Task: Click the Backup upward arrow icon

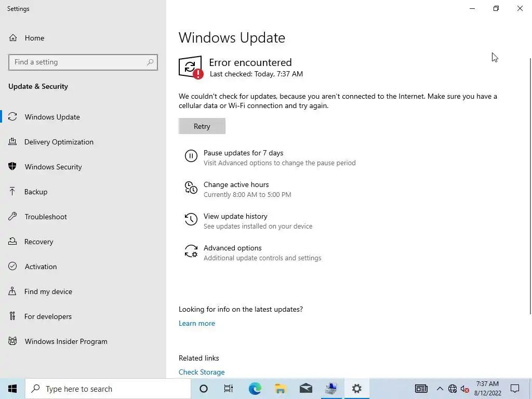Action: click(12, 192)
